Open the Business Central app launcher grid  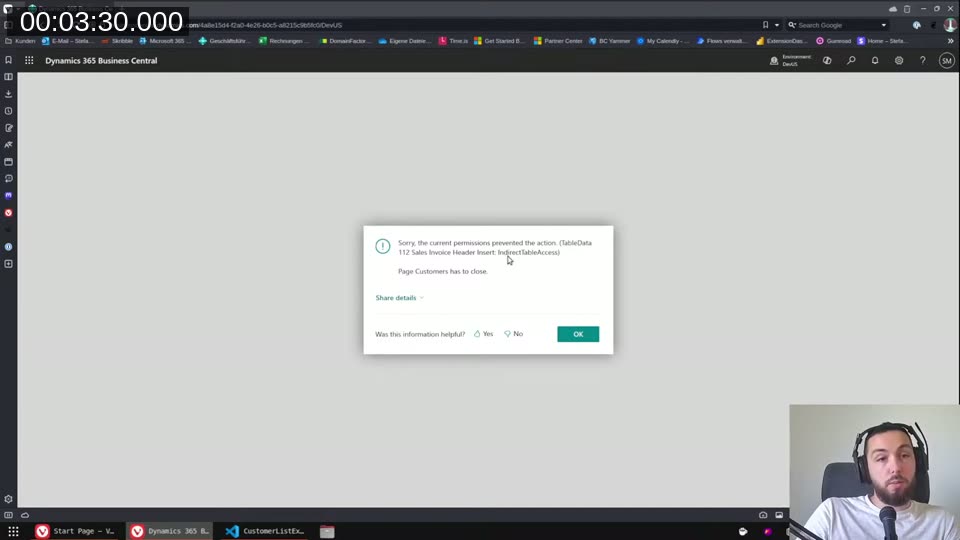(x=29, y=61)
